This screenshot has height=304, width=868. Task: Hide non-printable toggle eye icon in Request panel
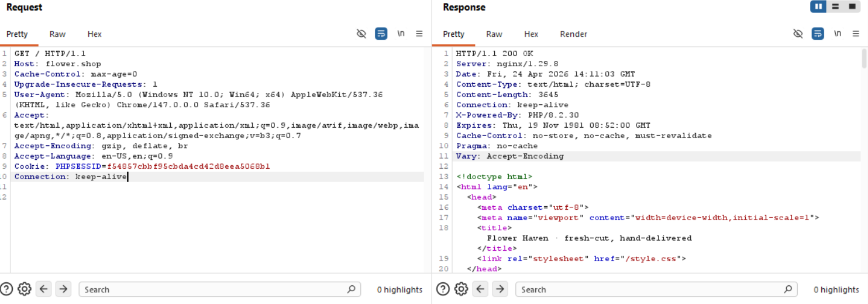pyautogui.click(x=361, y=34)
